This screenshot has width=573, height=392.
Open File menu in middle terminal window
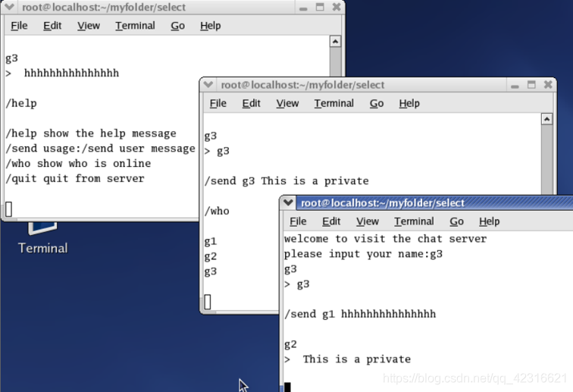218,103
